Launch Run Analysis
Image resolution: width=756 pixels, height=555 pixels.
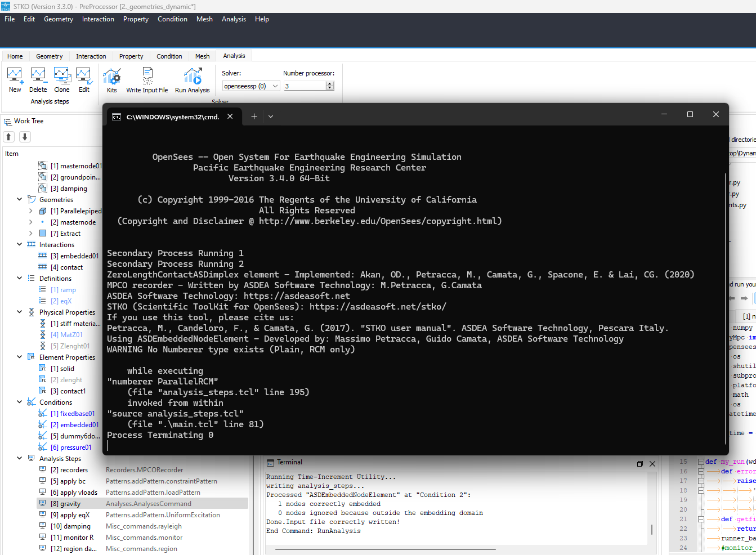(x=192, y=80)
